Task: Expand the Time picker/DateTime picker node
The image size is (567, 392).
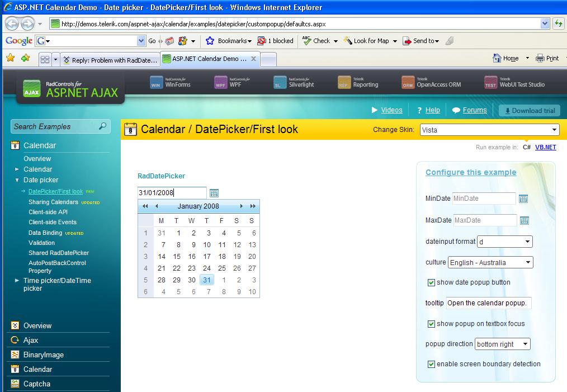Action: coord(17,280)
